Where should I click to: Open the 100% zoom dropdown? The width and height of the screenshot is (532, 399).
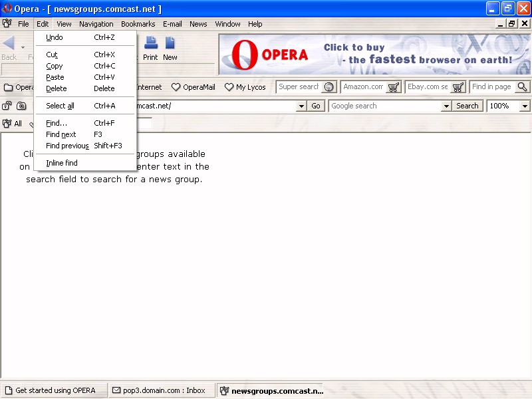point(525,106)
